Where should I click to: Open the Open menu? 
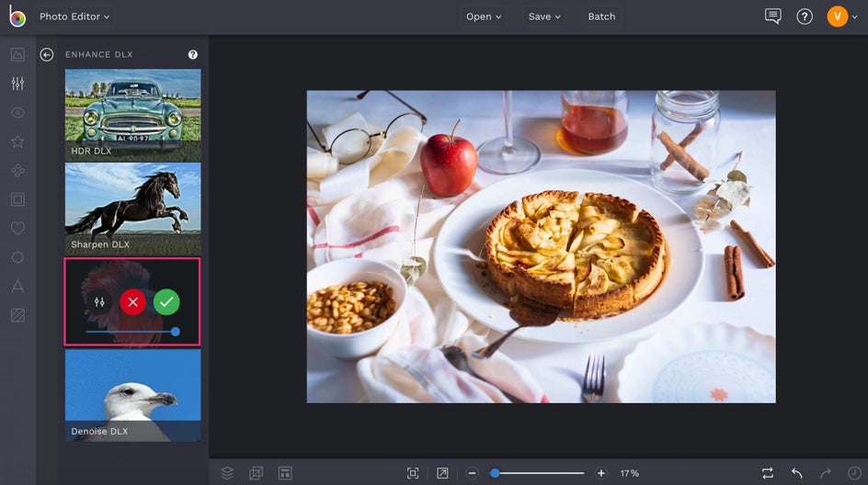tap(484, 17)
